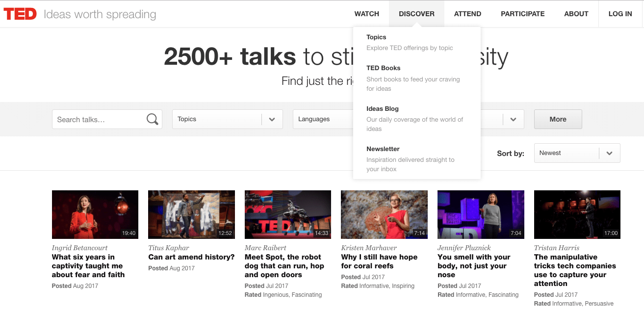644x311 pixels.
Task: Click the 'Ideas worth spreading' tagline
Action: pos(100,14)
